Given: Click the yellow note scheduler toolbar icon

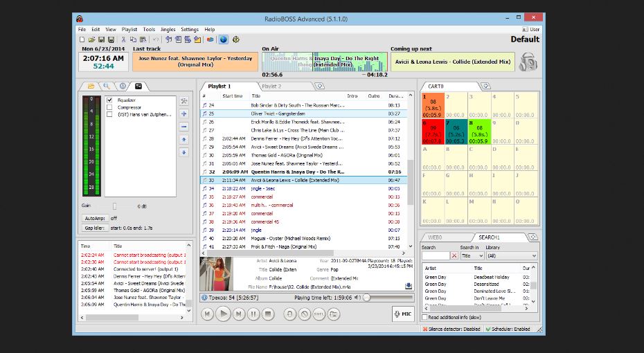Looking at the screenshot, I should 198,40.
